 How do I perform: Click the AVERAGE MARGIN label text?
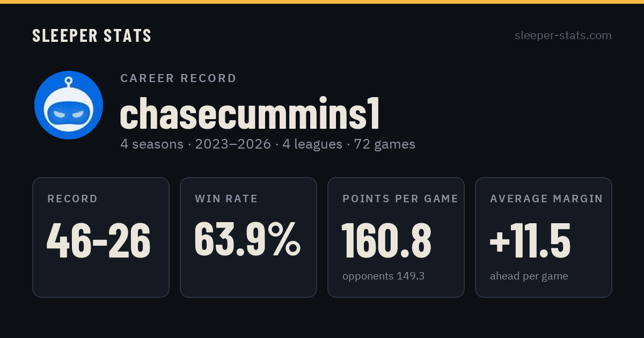pyautogui.click(x=546, y=199)
